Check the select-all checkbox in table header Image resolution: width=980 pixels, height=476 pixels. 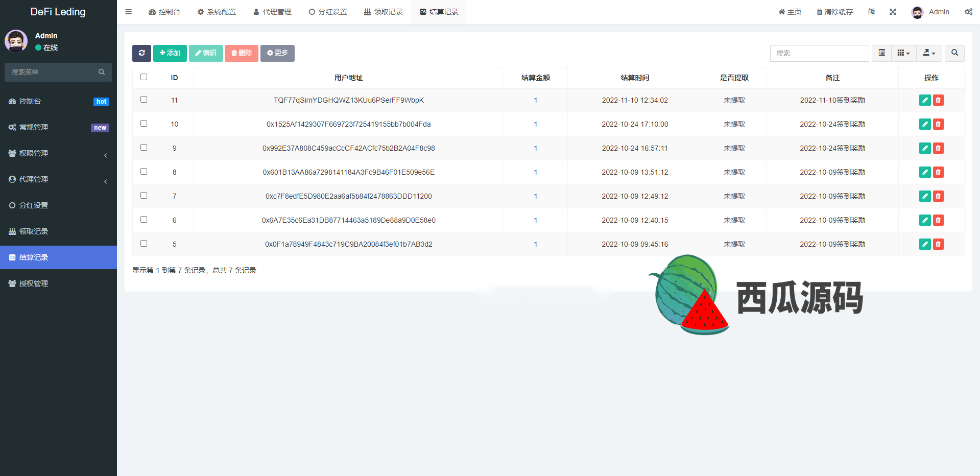144,77
